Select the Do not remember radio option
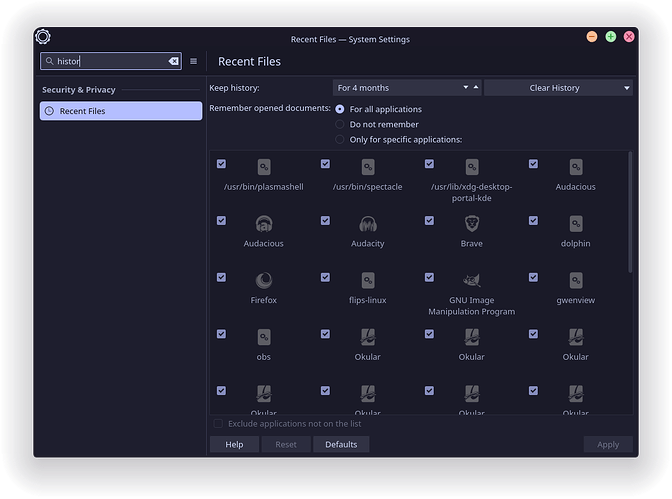Image resolution: width=672 pixels, height=499 pixels. click(339, 124)
